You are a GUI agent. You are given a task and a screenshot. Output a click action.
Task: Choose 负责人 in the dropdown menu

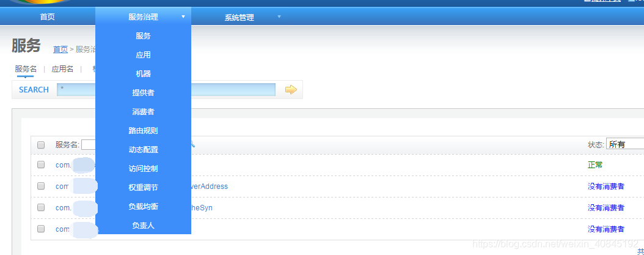(x=143, y=226)
